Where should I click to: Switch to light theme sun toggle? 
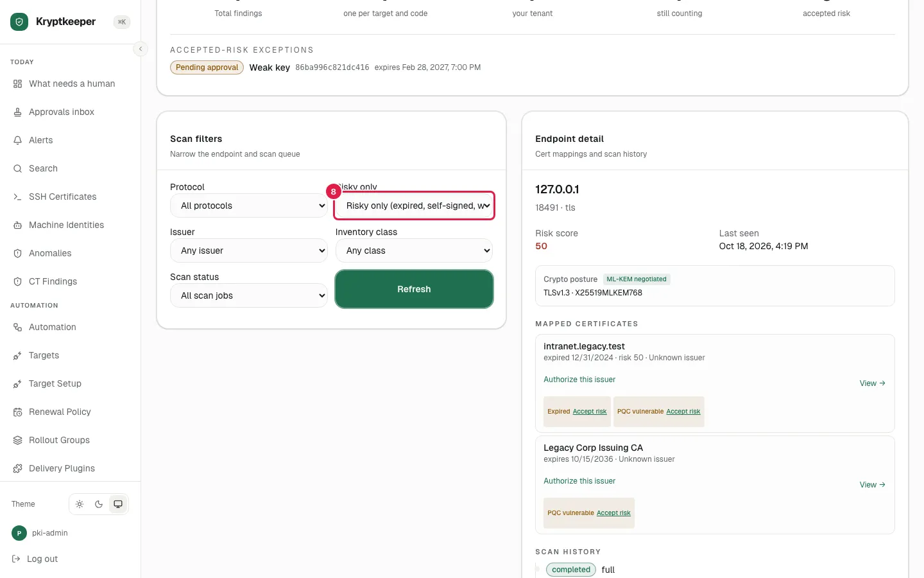(80, 504)
